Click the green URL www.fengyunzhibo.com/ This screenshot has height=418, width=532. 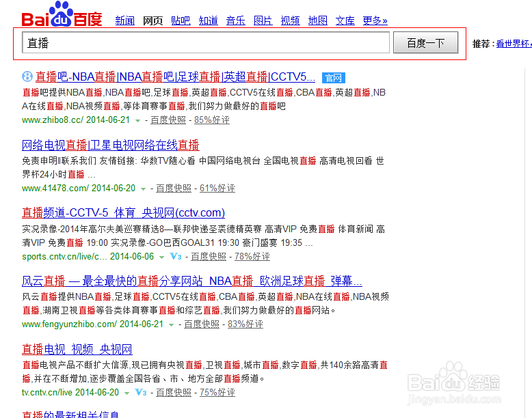click(x=69, y=324)
